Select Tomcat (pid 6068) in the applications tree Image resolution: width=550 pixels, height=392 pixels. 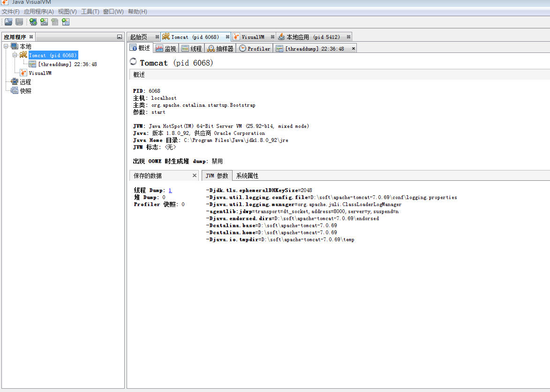pyautogui.click(x=53, y=55)
